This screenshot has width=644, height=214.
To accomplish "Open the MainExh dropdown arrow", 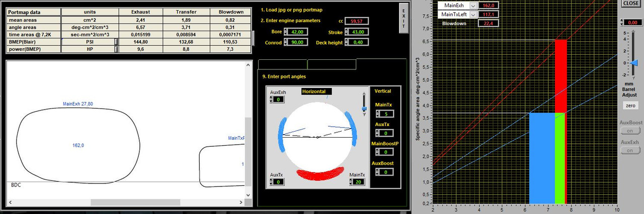I will (473, 6).
